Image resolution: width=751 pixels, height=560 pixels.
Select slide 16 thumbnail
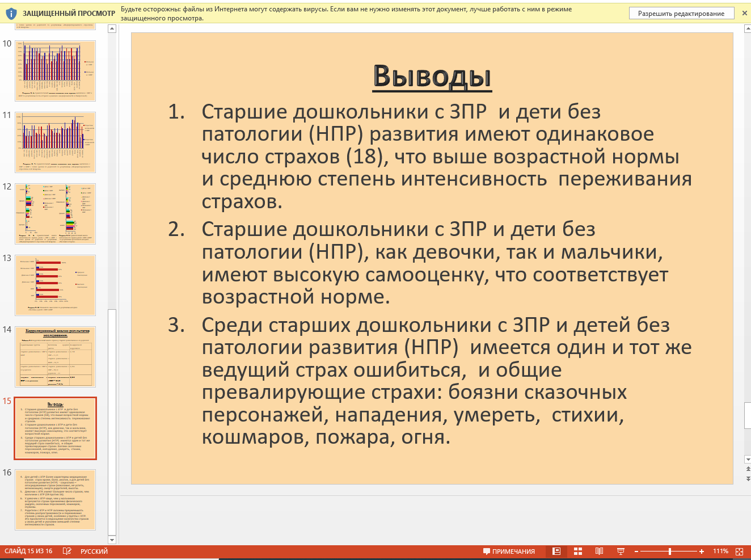click(55, 500)
